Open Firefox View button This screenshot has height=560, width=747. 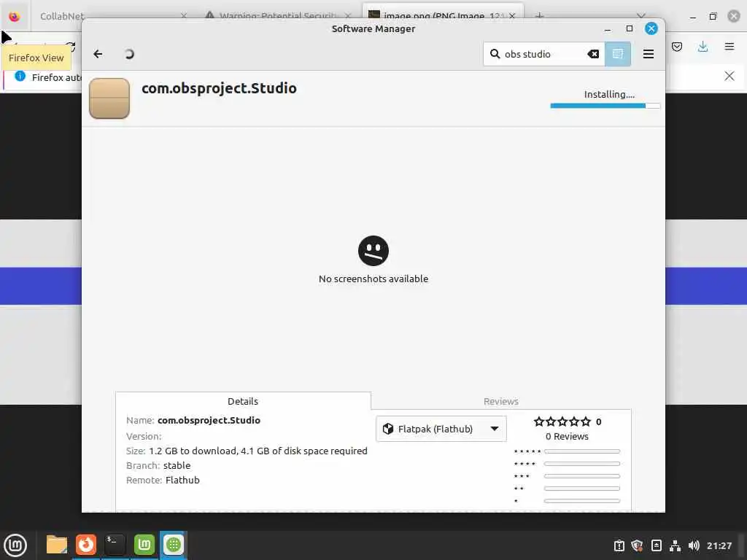15,16
